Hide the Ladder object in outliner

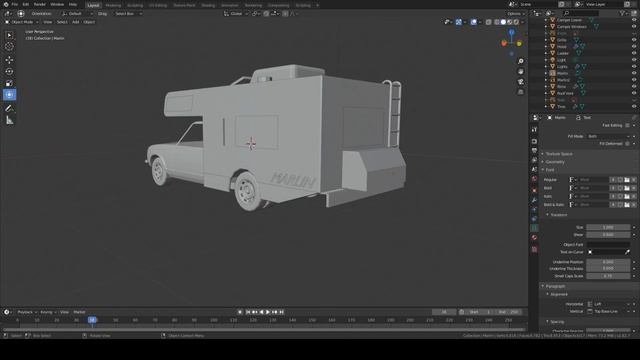point(634,53)
